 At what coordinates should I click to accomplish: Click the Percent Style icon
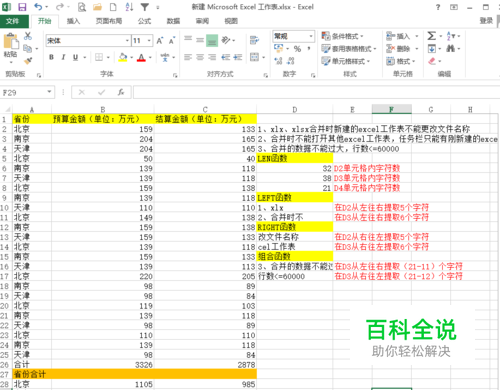[x=297, y=49]
